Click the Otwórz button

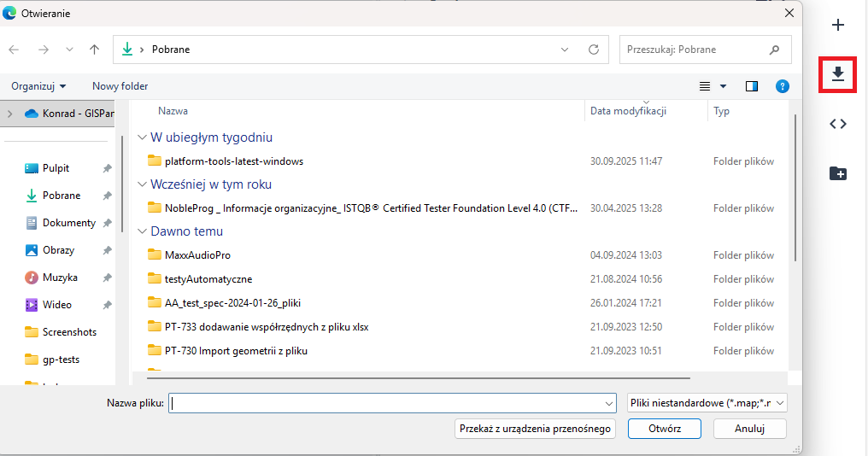(x=665, y=429)
